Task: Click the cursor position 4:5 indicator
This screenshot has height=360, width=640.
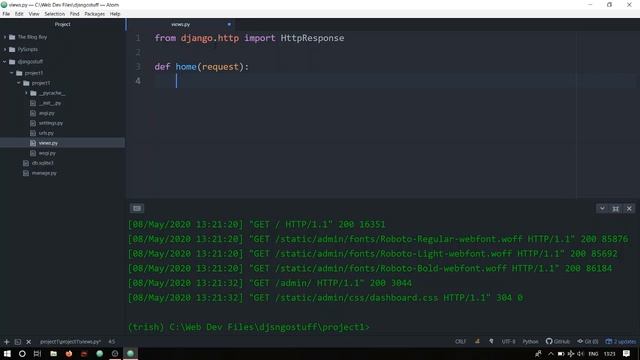Action: (x=111, y=342)
